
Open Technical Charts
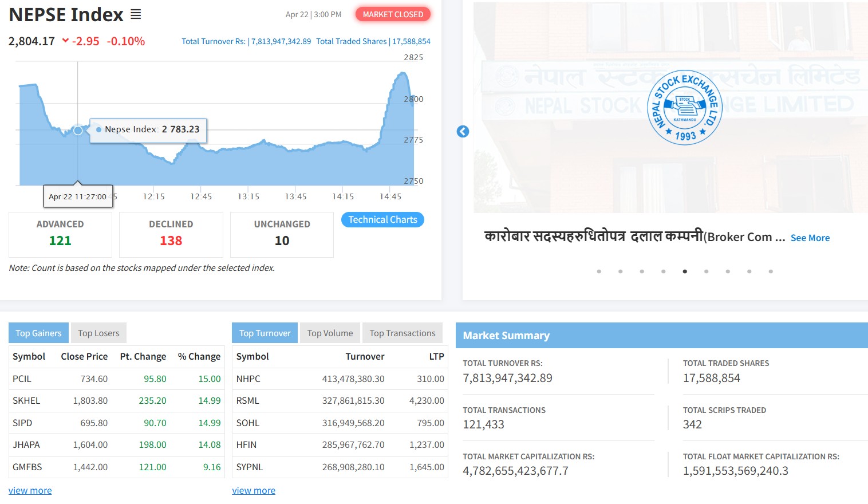coord(382,220)
